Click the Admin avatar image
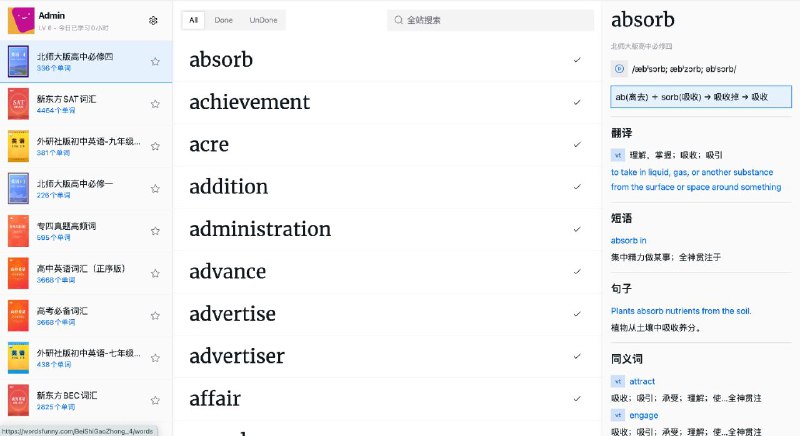Viewport: 800px width, 436px height. [x=21, y=20]
